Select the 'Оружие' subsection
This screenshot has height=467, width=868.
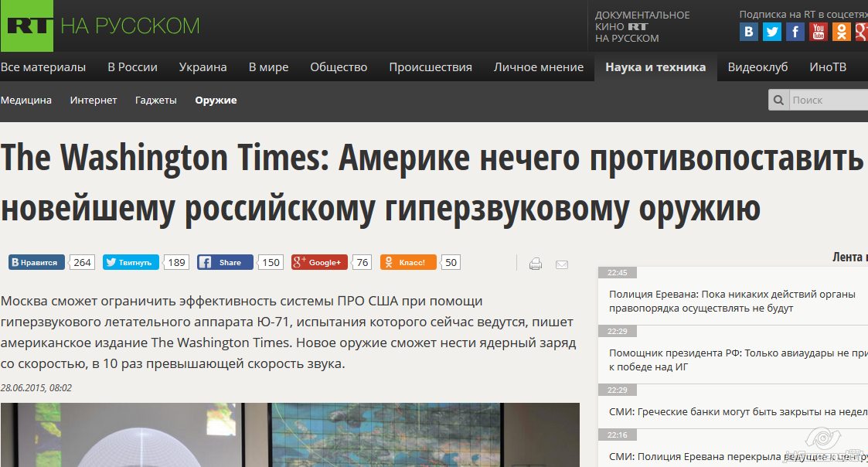pos(216,101)
